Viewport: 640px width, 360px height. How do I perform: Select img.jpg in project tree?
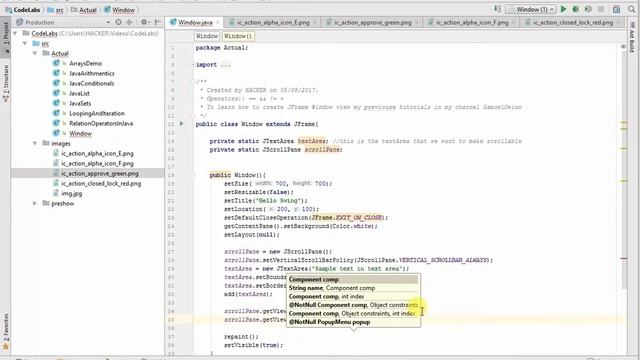(x=71, y=193)
